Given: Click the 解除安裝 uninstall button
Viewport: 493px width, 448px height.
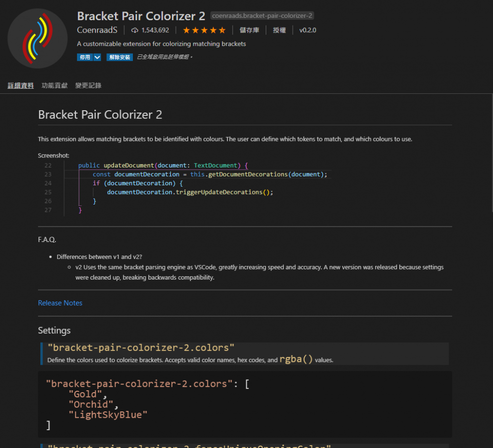Looking at the screenshot, I should coord(119,57).
